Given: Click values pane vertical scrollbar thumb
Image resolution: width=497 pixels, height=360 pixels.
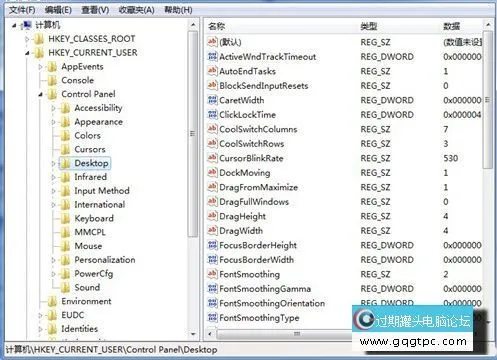Looking at the screenshot, I should (488, 100).
